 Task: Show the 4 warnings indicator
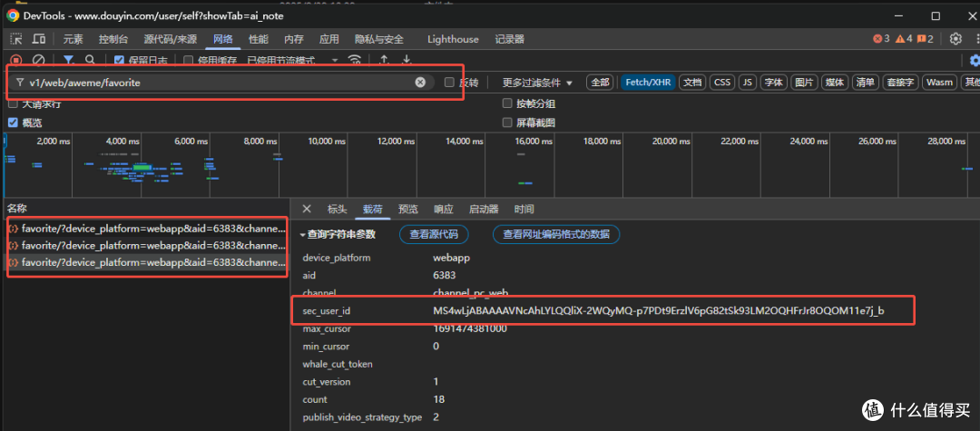click(904, 39)
